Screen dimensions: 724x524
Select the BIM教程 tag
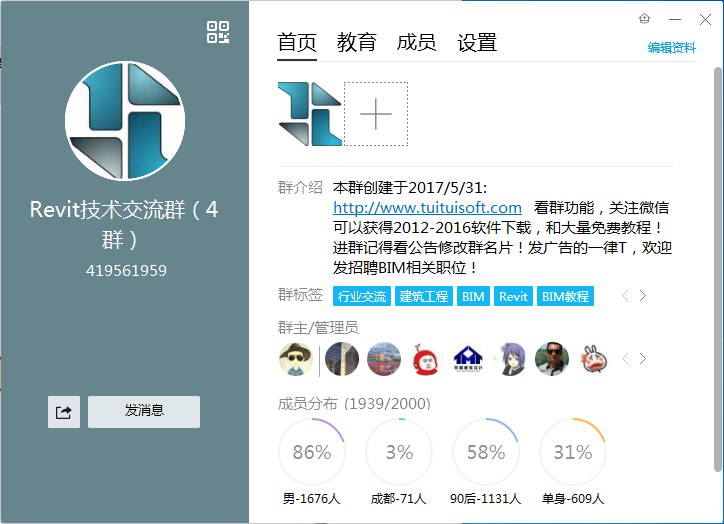pos(566,296)
